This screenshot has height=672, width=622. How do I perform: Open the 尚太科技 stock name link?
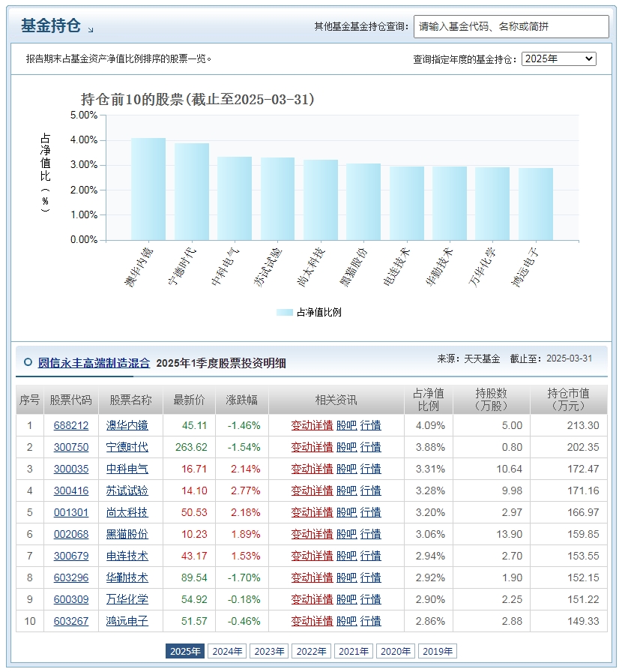coord(127,512)
